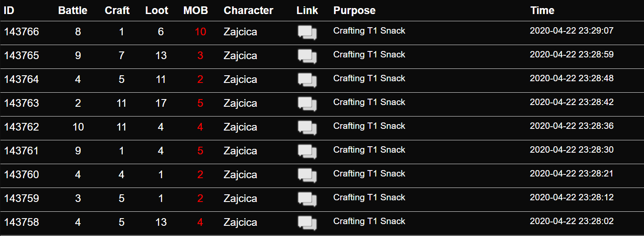The height and width of the screenshot is (236, 644).
Task: Open the chat link icon for roll 143761
Action: [307, 152]
